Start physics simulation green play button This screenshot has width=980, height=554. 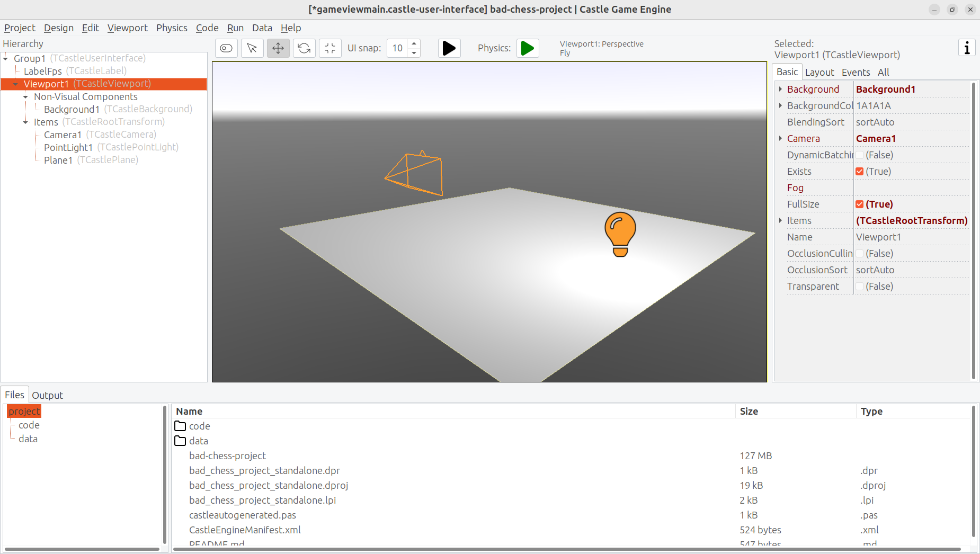click(x=528, y=48)
